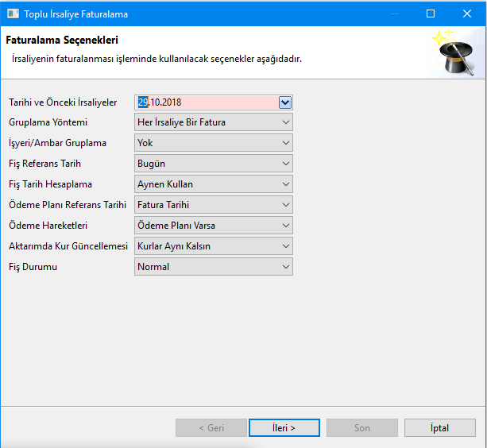The image size is (487, 448).
Task: Click the < Geri button
Action: click(211, 428)
